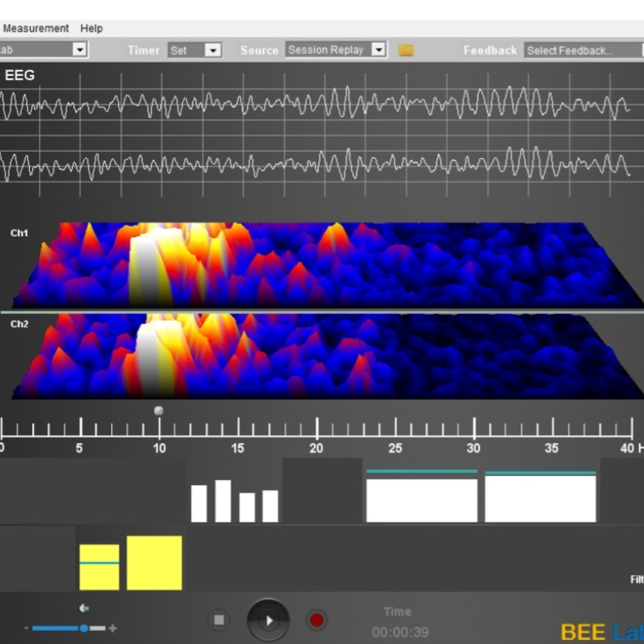Start recording with the red button

click(316, 620)
